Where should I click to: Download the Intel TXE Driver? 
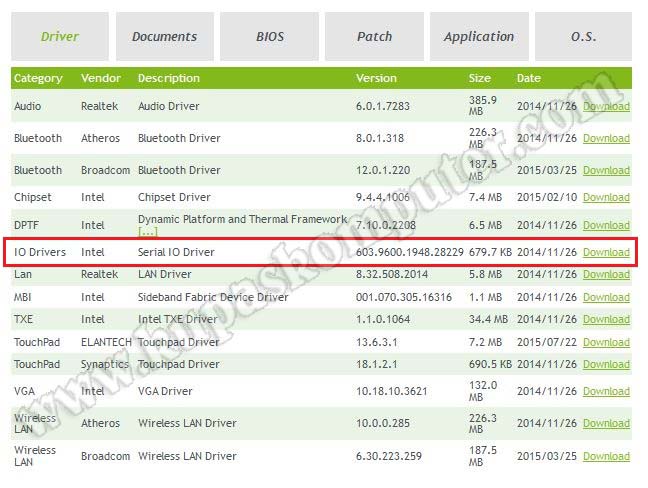[x=606, y=320]
